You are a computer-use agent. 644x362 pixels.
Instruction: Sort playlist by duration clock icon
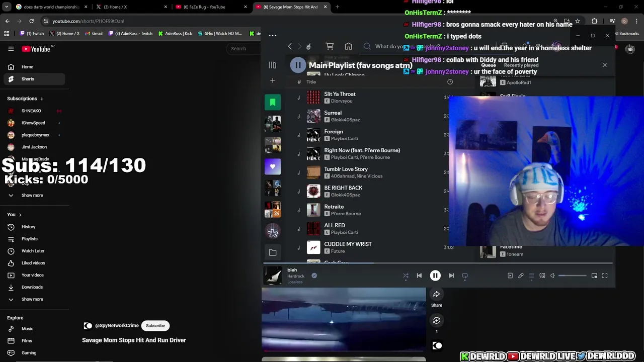450,82
